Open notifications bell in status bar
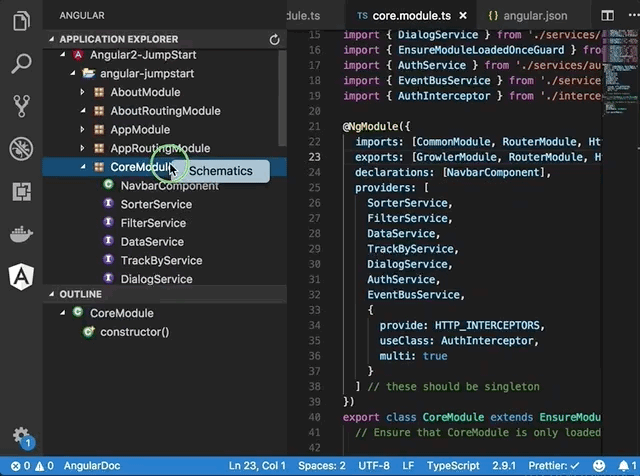The image size is (640, 476). click(623, 466)
